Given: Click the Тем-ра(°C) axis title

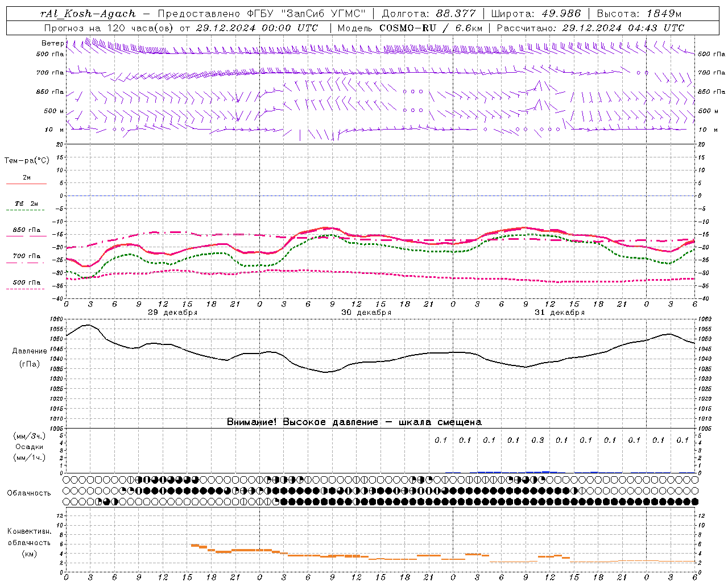Looking at the screenshot, I should pyautogui.click(x=27, y=161).
